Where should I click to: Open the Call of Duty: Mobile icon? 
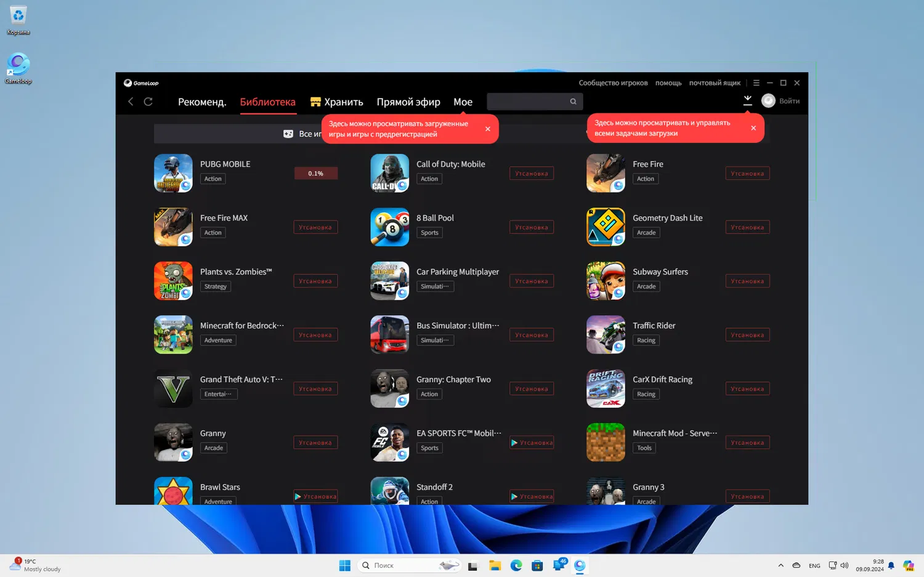389,173
